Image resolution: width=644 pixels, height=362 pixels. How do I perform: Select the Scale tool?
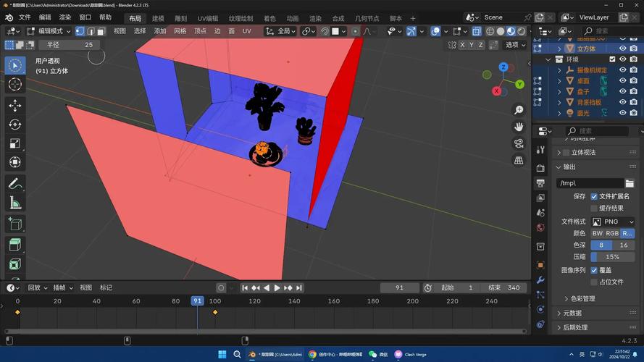click(x=15, y=143)
